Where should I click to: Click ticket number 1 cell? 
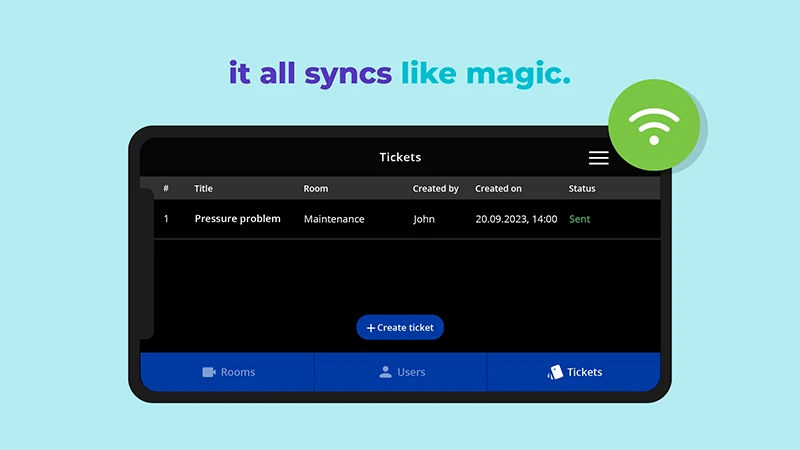[166, 219]
